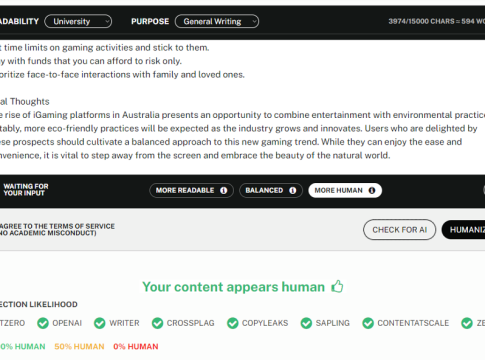
Task: Open the Purpose dropdown showing General Writing
Action: pyautogui.click(x=217, y=21)
